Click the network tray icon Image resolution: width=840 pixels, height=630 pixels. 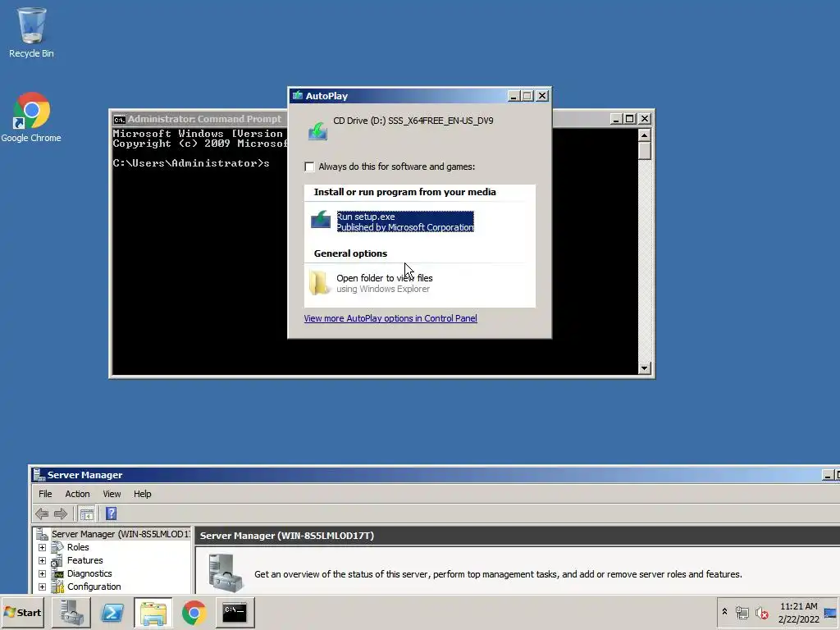click(742, 612)
